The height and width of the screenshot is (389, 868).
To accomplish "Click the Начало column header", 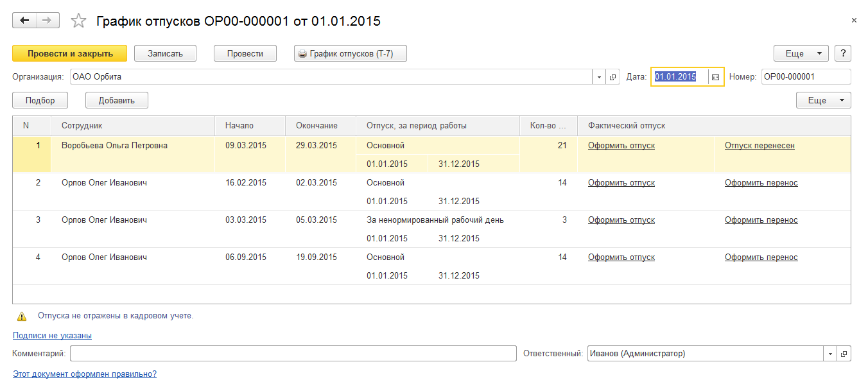I will (250, 126).
